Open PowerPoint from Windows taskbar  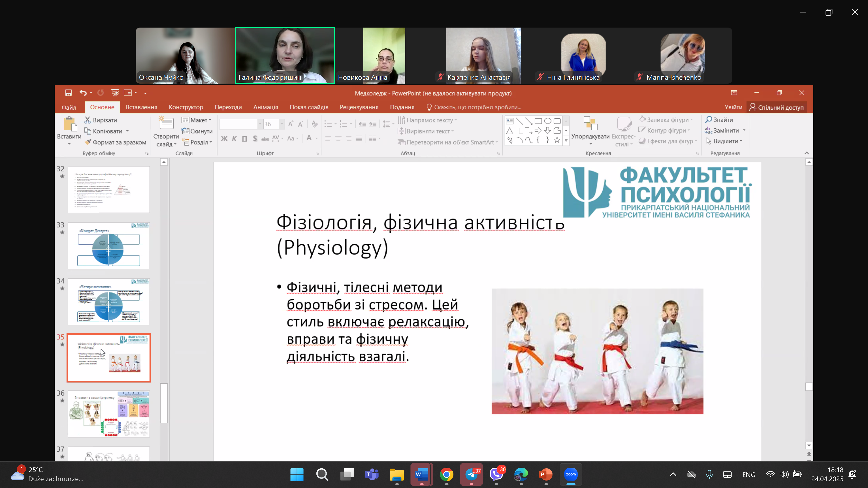click(x=545, y=474)
